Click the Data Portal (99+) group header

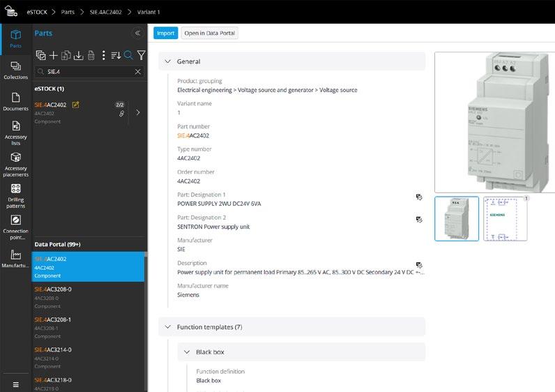(57, 244)
